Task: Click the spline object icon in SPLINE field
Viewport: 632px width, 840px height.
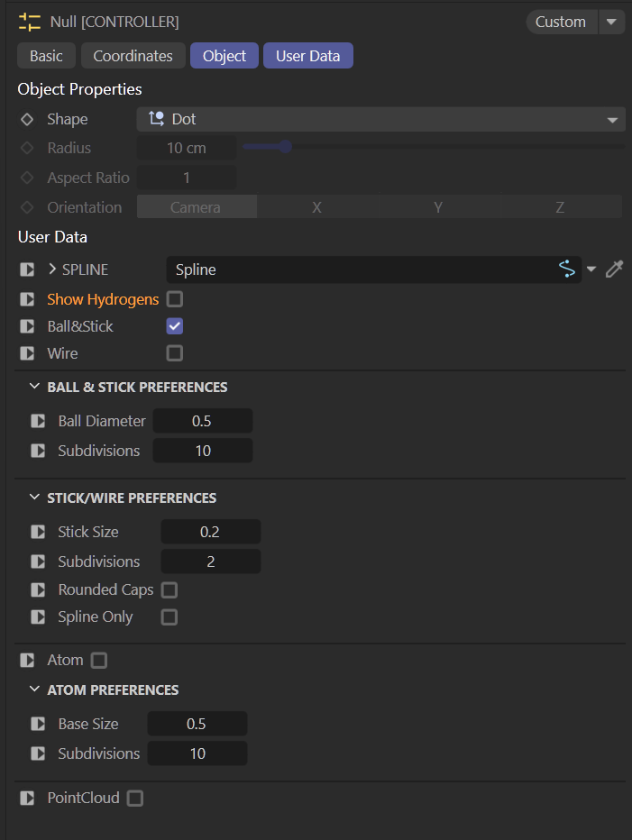Action: 567,269
